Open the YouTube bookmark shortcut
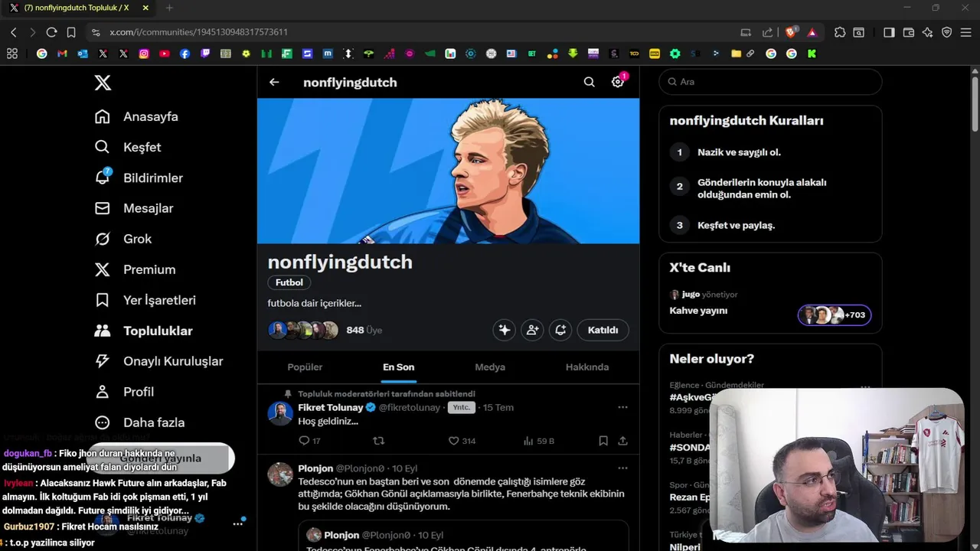Screen dimensions: 980x551 click(165, 54)
